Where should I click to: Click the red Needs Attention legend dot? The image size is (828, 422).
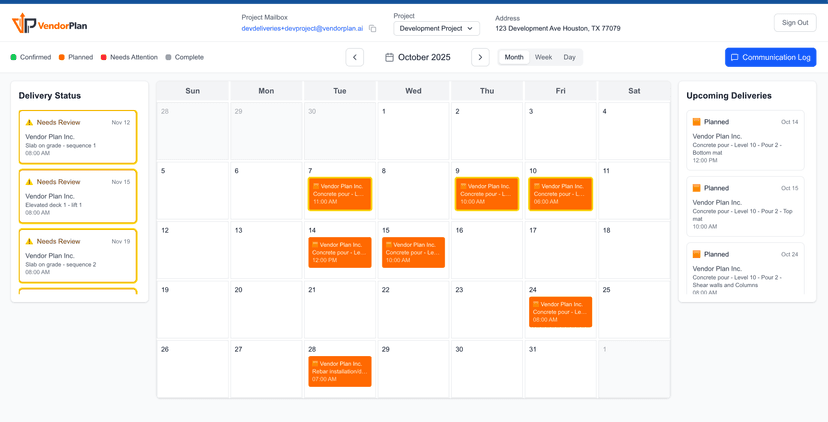(104, 57)
